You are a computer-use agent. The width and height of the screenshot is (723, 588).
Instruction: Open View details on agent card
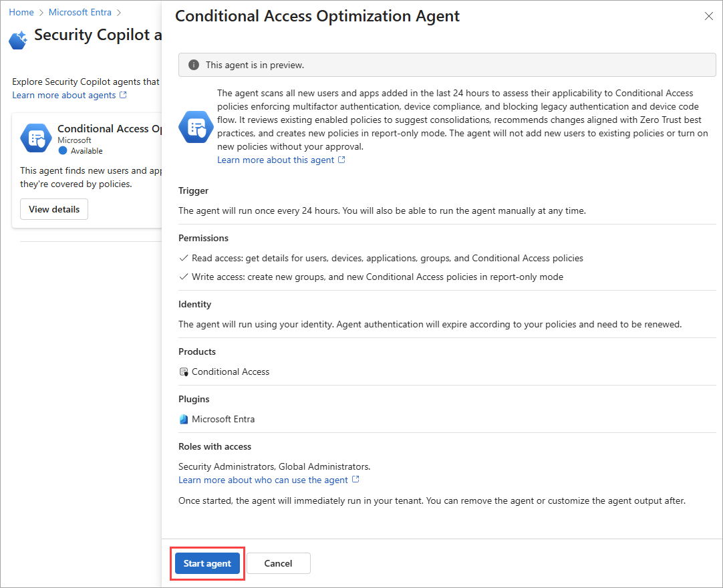54,209
